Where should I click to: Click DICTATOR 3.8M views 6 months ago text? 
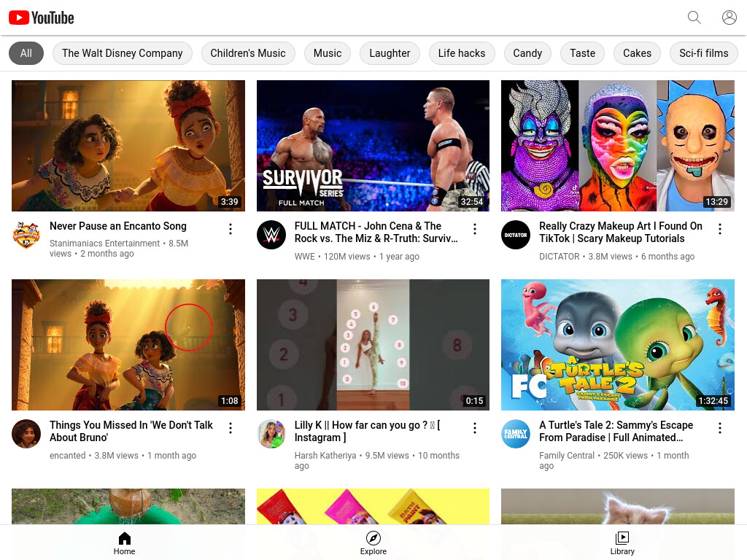[617, 256]
